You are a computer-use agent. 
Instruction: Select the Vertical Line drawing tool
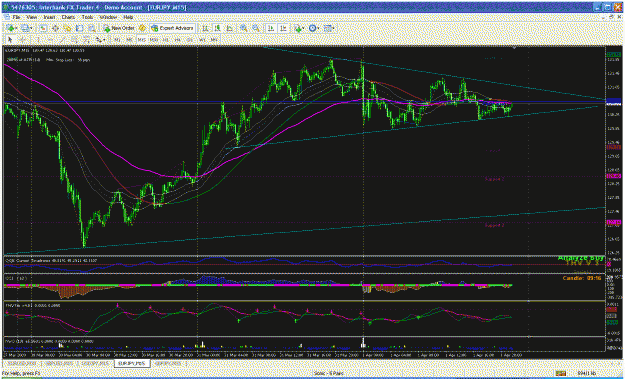(x=38, y=39)
